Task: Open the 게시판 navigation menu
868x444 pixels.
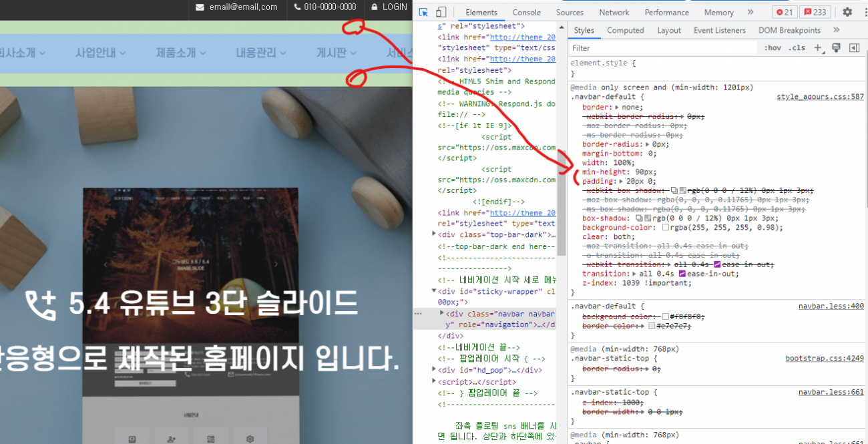Action: point(336,53)
